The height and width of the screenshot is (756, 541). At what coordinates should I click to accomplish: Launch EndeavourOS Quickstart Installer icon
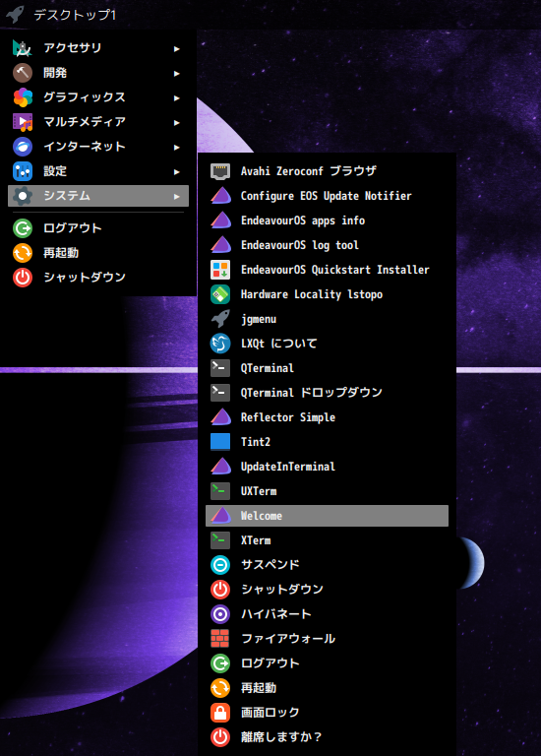220,270
